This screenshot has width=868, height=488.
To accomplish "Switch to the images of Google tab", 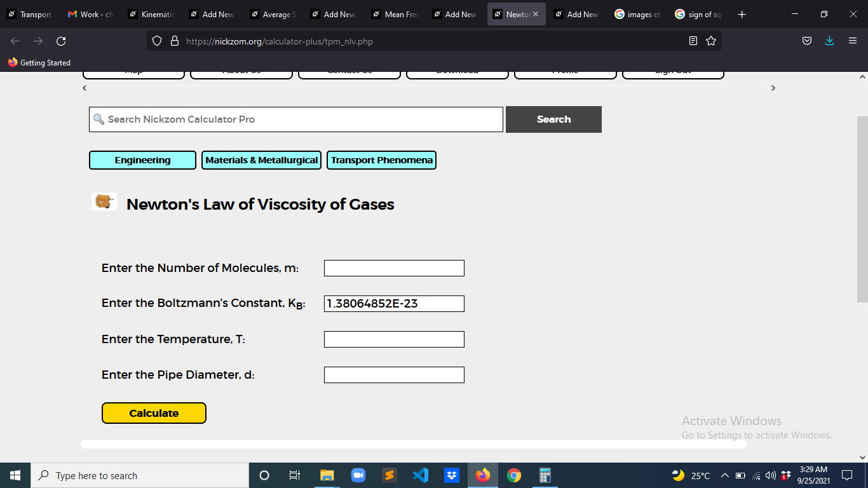I will click(x=638, y=14).
